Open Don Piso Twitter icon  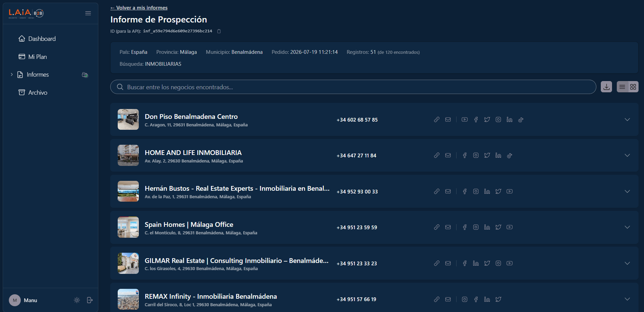[487, 120]
